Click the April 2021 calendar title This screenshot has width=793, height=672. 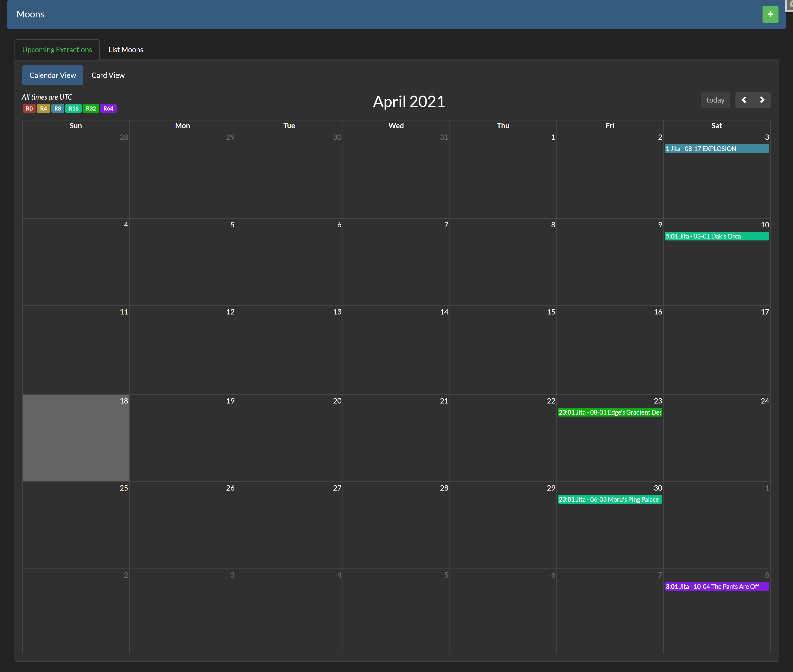point(409,101)
